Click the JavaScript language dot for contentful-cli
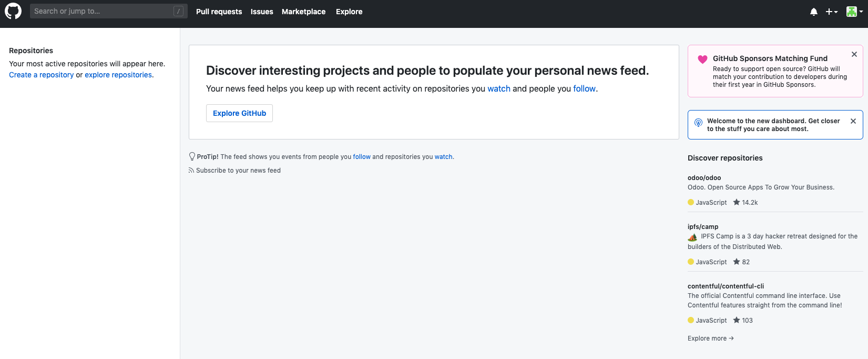 tap(691, 320)
